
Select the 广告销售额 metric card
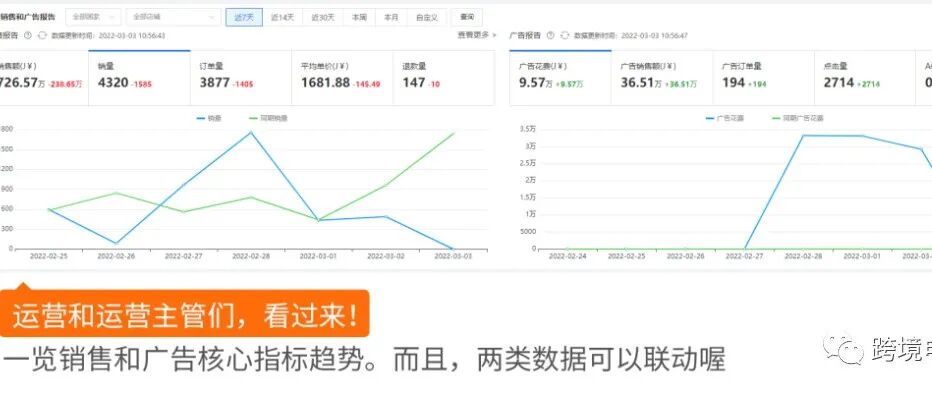662,78
